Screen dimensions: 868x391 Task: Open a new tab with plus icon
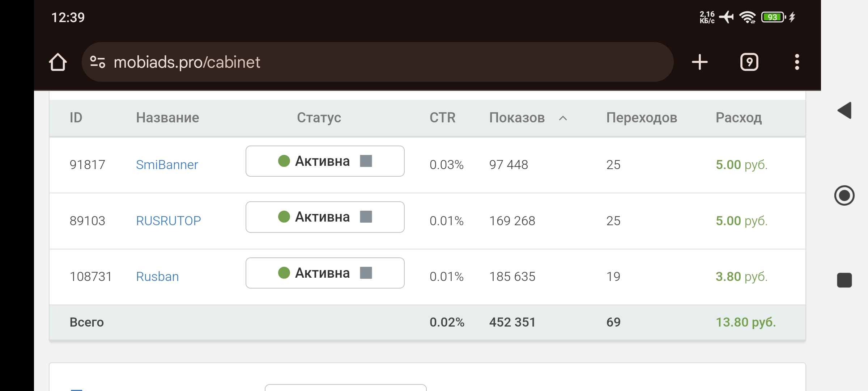[x=699, y=62]
